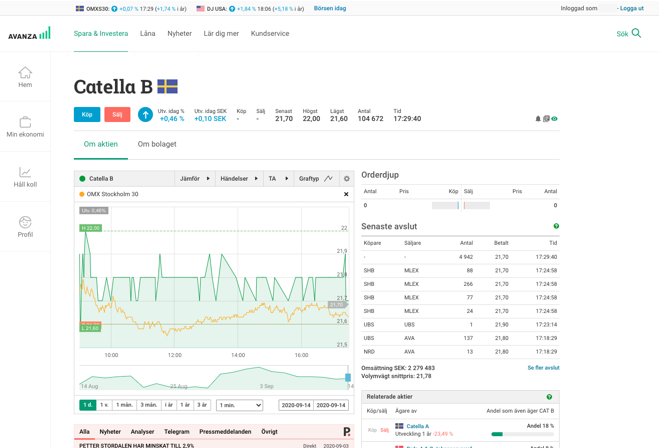Remove the OMX Stockholm 30 comparison
Image resolution: width=659 pixels, height=448 pixels.
click(x=346, y=194)
